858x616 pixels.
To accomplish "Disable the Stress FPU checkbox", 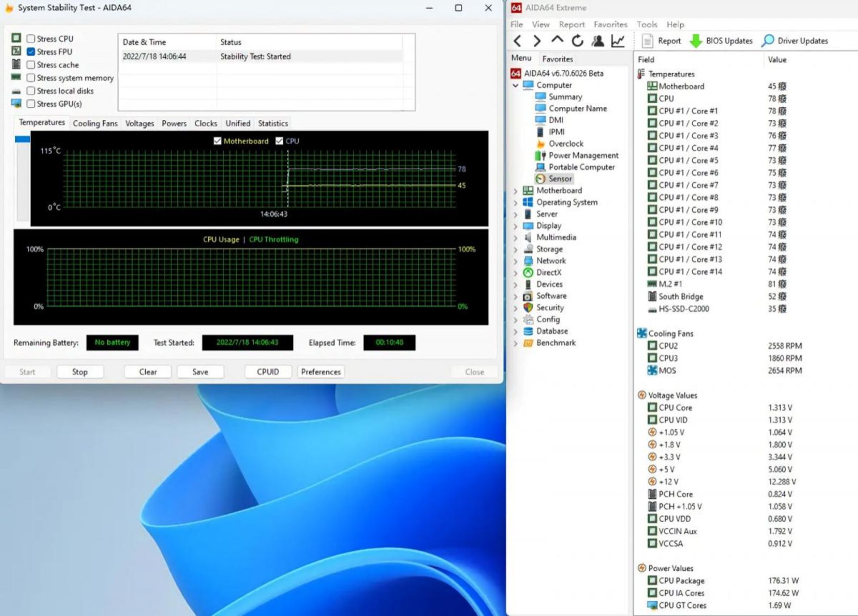I will [31, 51].
